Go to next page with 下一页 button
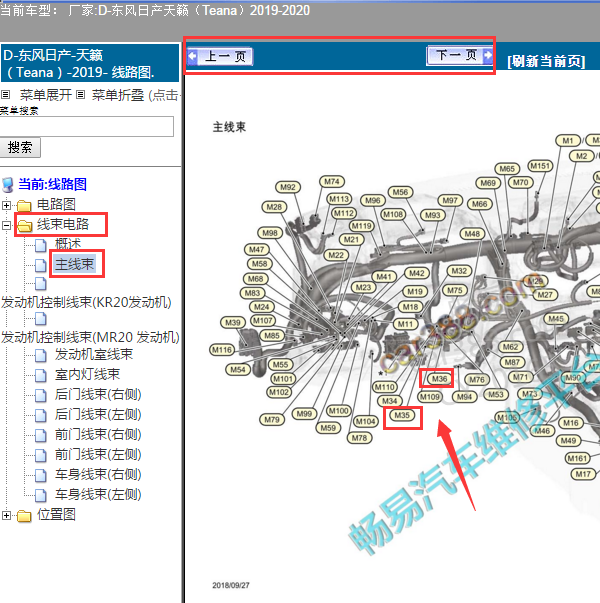The width and height of the screenshot is (600, 603). point(460,55)
